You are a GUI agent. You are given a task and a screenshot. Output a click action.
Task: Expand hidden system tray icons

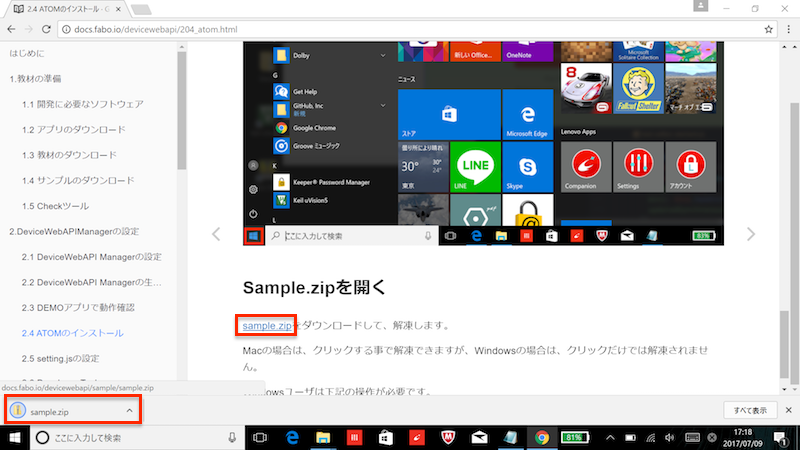click(609, 438)
